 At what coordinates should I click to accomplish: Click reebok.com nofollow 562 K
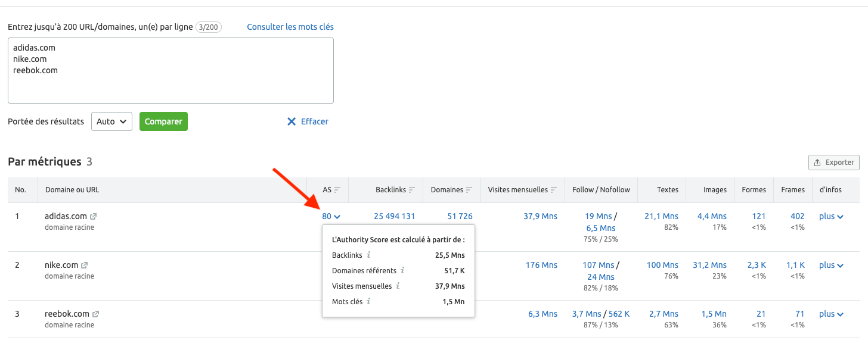click(x=619, y=314)
